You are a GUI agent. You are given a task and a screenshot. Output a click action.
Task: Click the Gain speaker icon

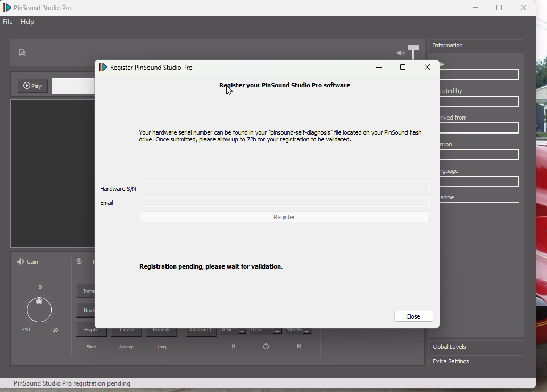pos(20,262)
